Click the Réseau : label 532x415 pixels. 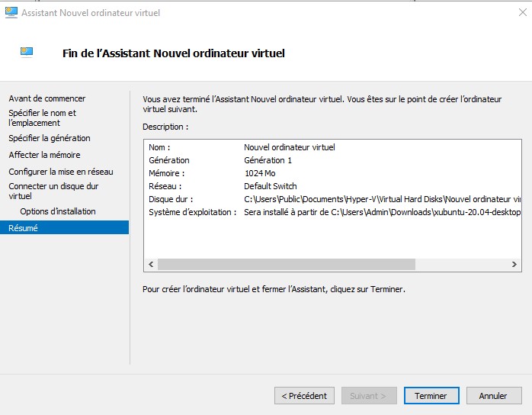(165, 186)
